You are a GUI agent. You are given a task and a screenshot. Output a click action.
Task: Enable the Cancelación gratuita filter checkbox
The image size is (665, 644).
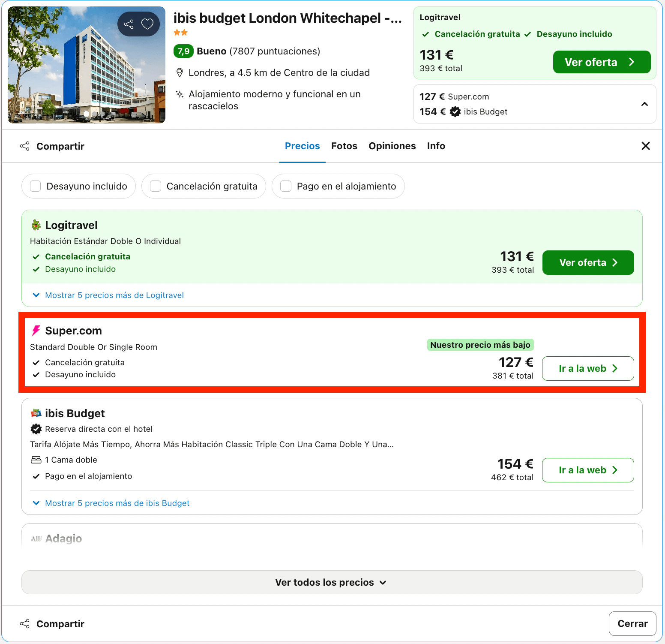[156, 186]
